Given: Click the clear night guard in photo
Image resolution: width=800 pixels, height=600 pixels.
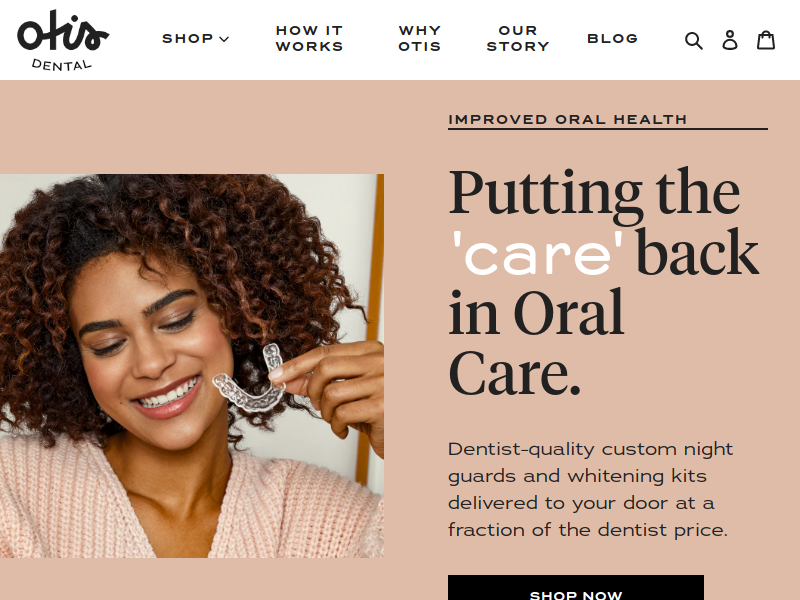Looking at the screenshot, I should pos(252,380).
